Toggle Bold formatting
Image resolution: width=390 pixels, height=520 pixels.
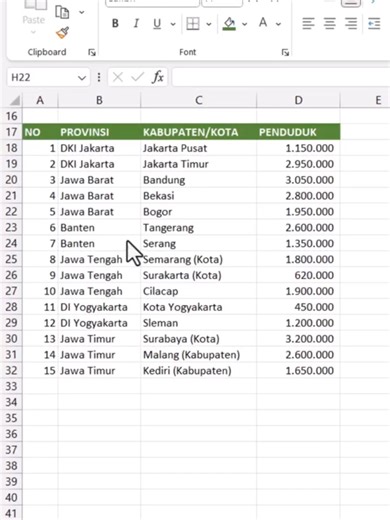pyautogui.click(x=115, y=24)
